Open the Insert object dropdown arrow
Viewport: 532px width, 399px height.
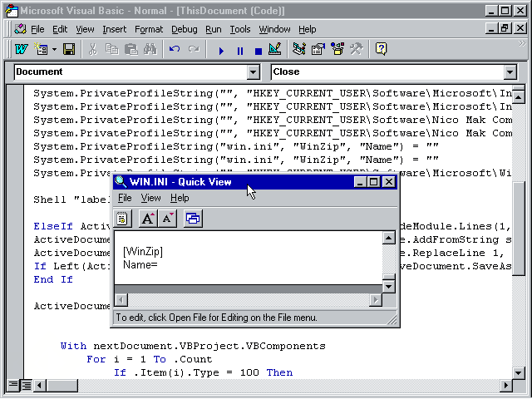(54, 50)
